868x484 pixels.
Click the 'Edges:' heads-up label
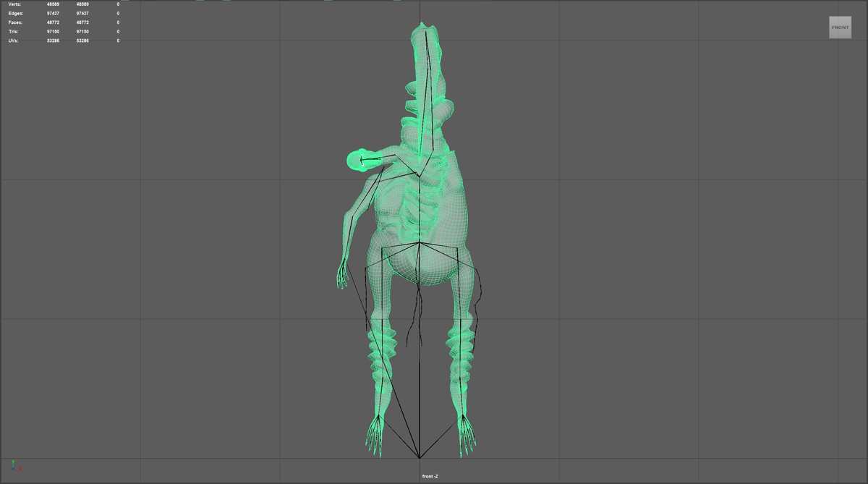point(15,14)
